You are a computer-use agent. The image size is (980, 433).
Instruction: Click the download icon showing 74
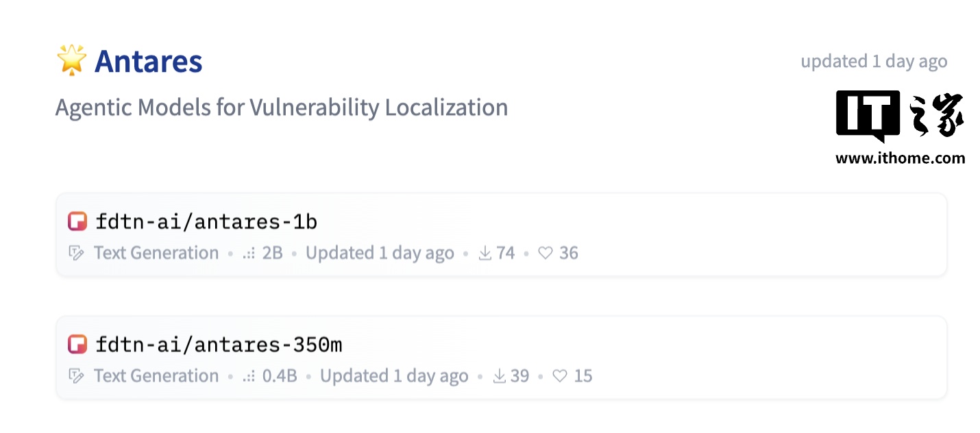coord(485,253)
